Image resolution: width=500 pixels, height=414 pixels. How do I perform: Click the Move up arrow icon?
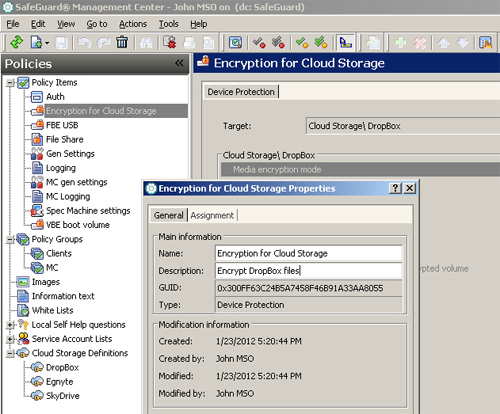(x=443, y=43)
